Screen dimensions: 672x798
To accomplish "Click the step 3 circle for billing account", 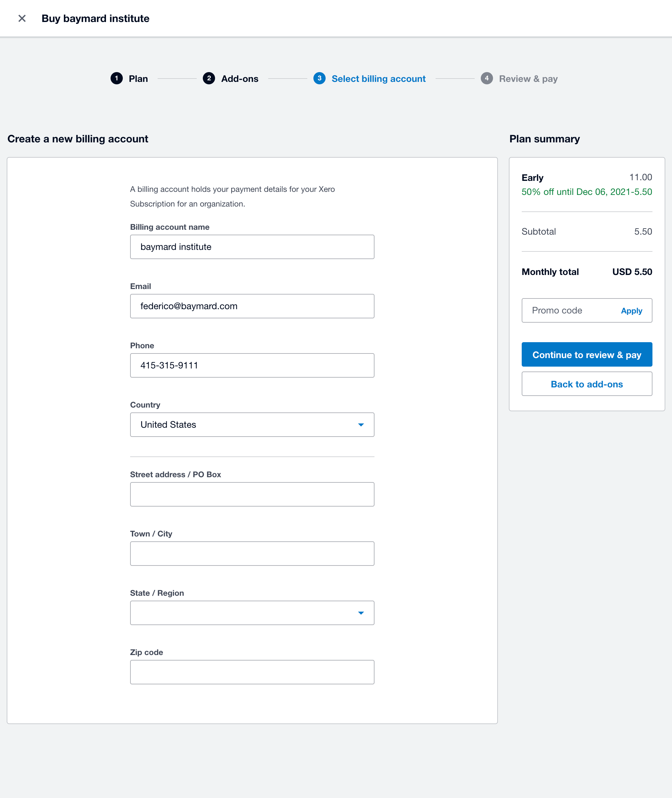I will 320,79.
